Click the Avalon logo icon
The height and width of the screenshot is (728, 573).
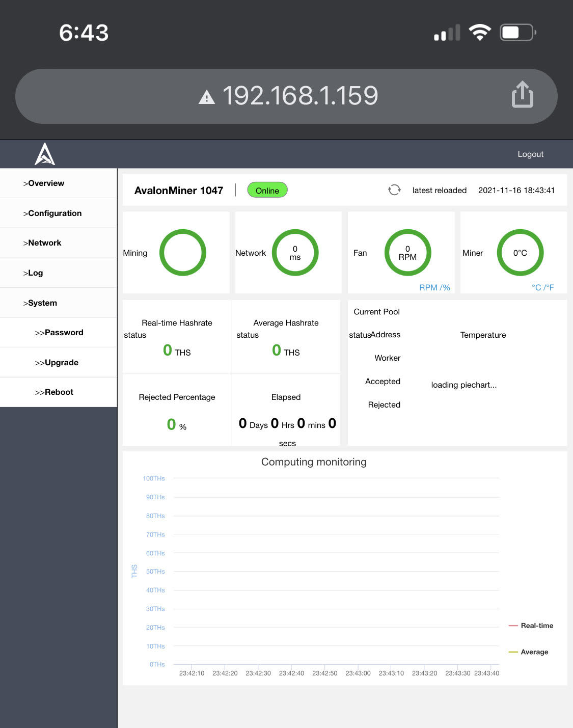point(45,154)
